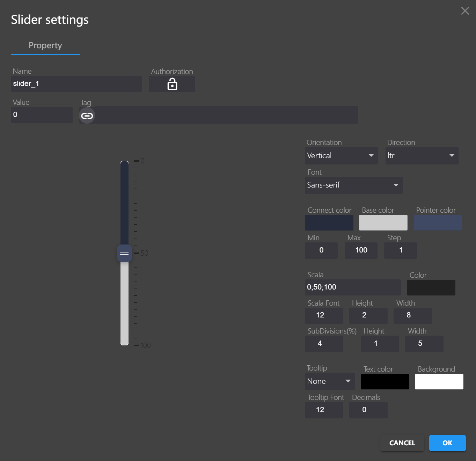The height and width of the screenshot is (461, 476).
Task: Click the Scala Font size field
Action: click(x=324, y=316)
